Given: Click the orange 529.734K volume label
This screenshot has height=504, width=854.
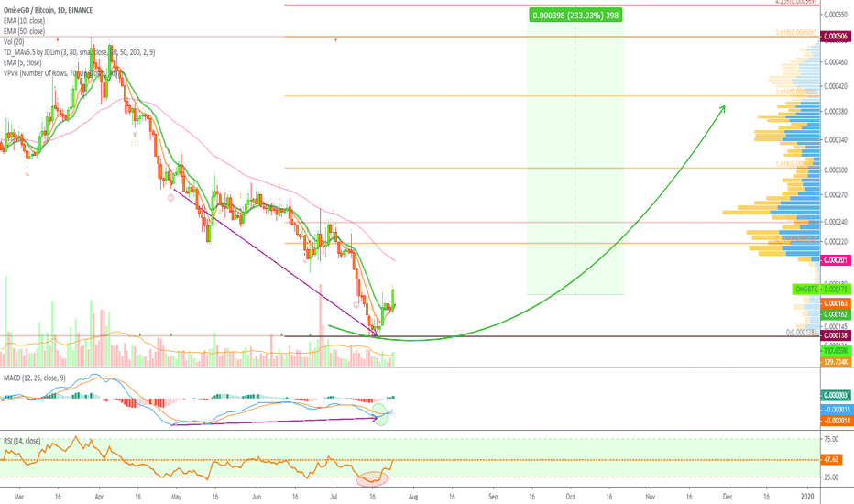Looking at the screenshot, I should click(x=836, y=362).
